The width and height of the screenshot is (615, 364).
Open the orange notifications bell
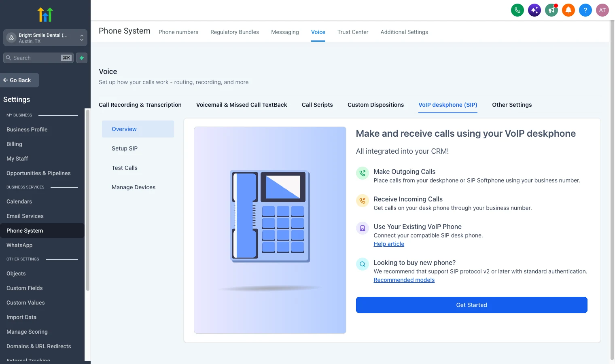pyautogui.click(x=568, y=10)
